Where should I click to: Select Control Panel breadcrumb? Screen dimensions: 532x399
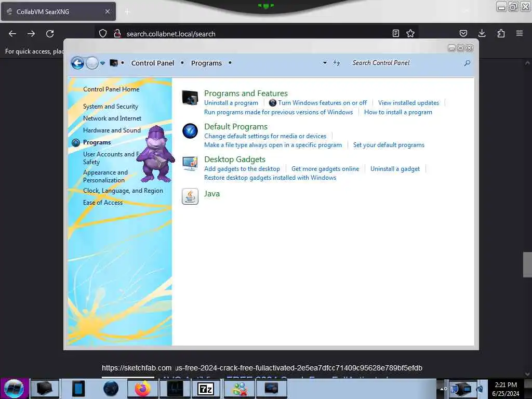pos(152,63)
